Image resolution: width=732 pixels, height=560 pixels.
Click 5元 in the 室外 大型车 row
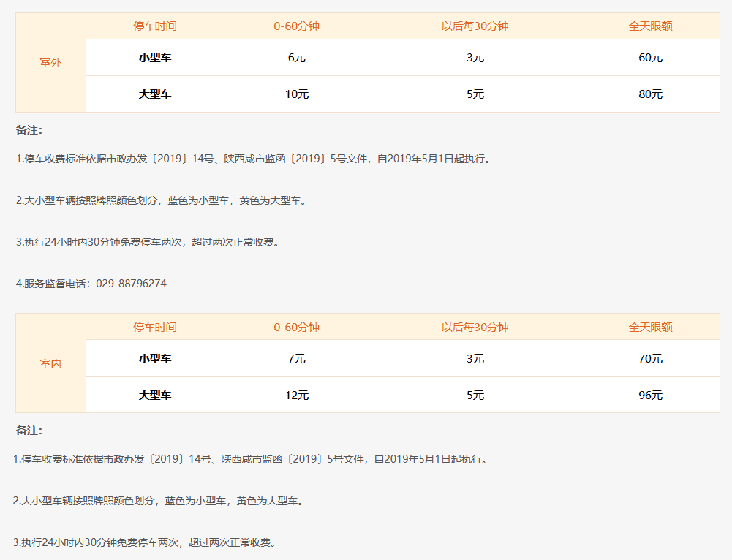475,94
